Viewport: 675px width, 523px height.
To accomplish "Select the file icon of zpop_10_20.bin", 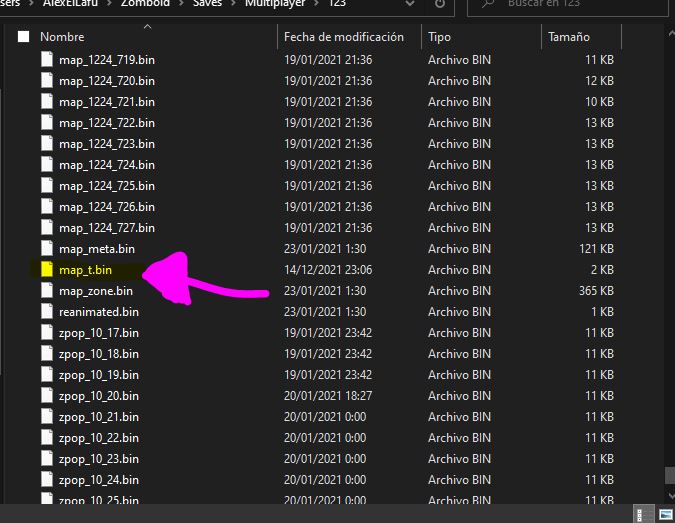I will click(47, 395).
